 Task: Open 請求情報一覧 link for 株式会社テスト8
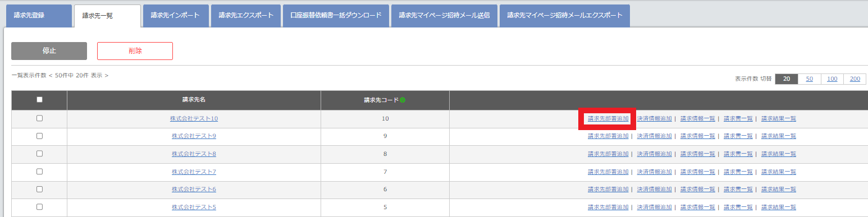[x=698, y=154]
